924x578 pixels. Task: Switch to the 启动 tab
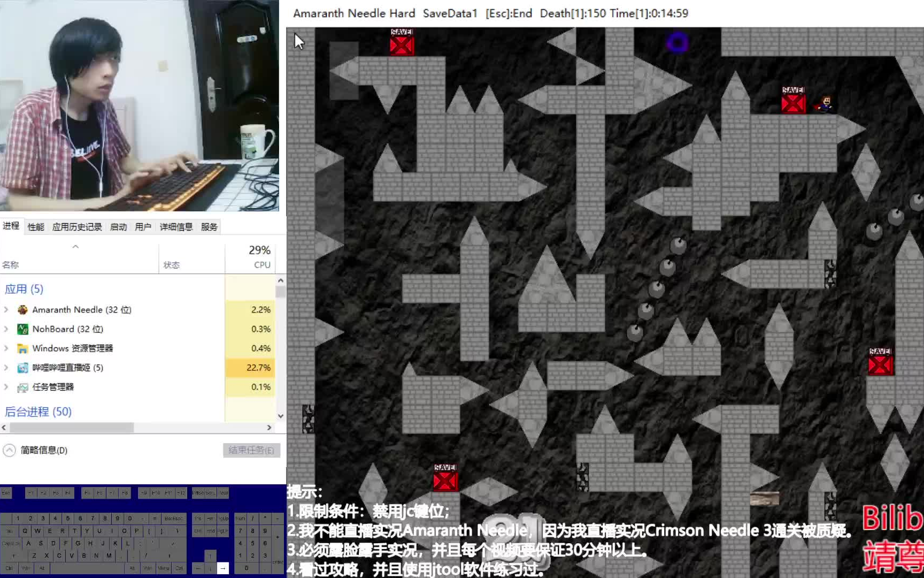point(118,227)
